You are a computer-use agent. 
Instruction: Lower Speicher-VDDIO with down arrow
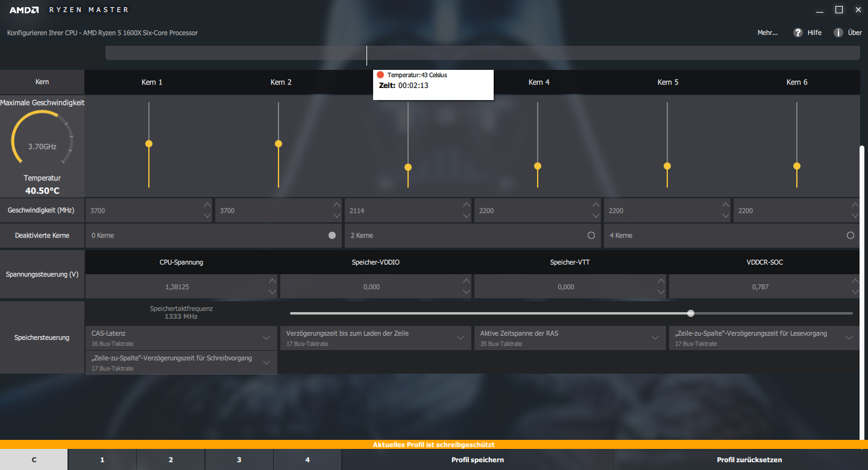467,292
